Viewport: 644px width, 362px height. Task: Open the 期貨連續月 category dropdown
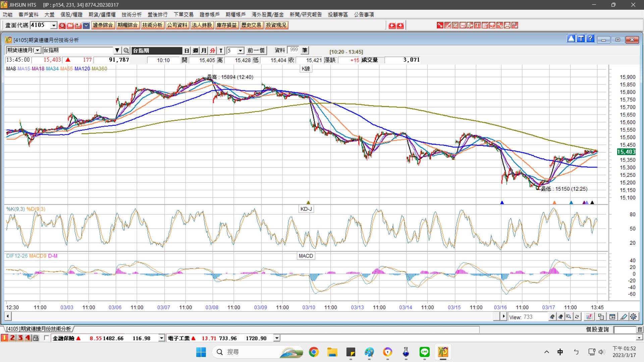[38, 50]
